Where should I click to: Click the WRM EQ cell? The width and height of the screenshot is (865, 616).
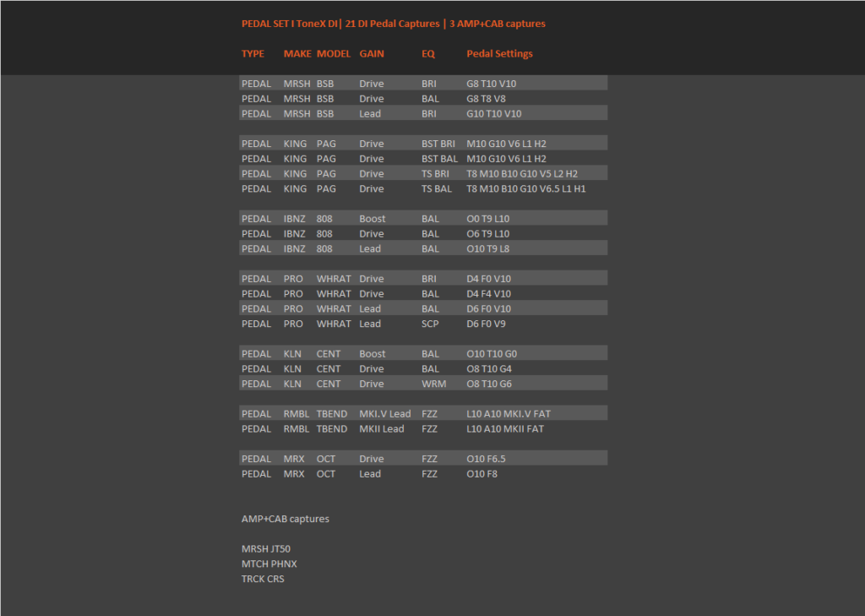pyautogui.click(x=434, y=384)
